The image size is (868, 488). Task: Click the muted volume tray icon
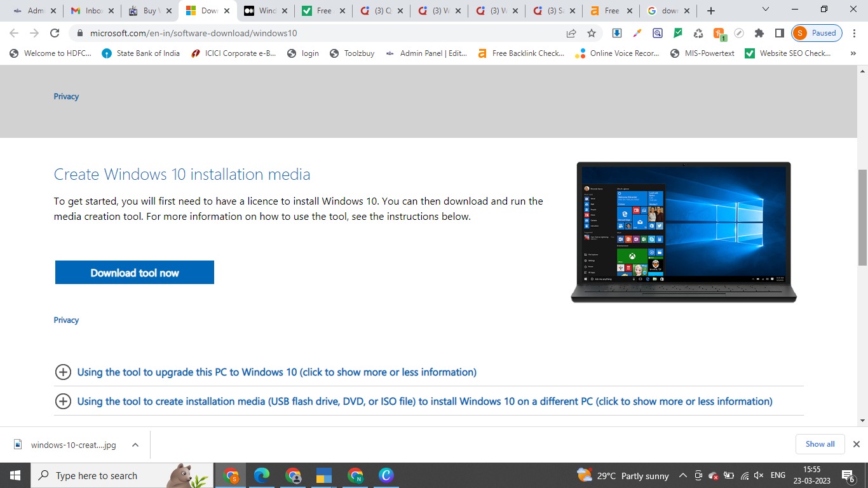[x=758, y=475]
